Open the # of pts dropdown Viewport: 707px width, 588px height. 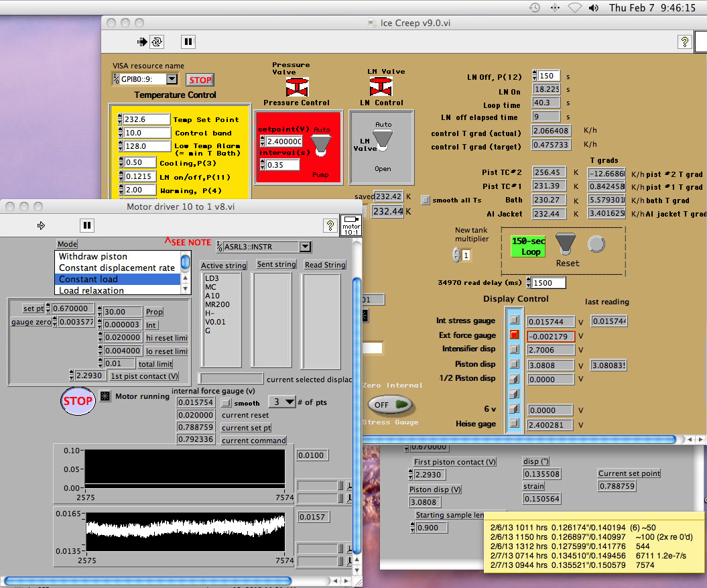[x=282, y=402]
